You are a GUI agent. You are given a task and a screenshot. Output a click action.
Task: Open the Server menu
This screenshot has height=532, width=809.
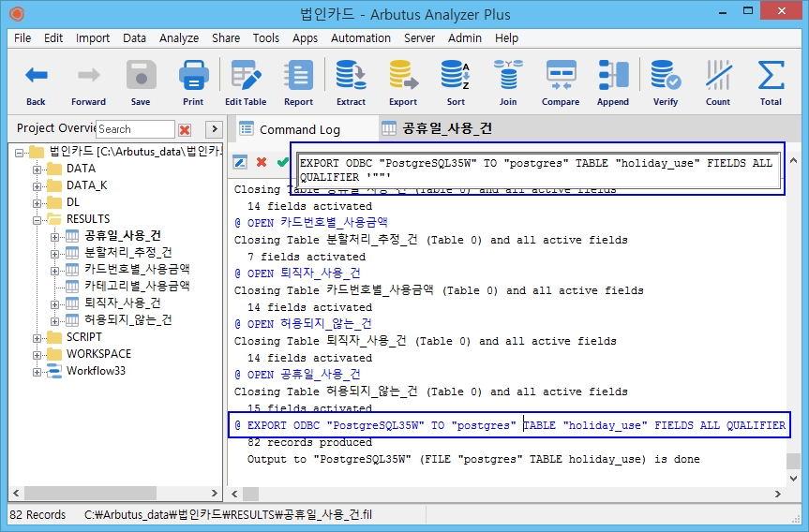(x=419, y=38)
